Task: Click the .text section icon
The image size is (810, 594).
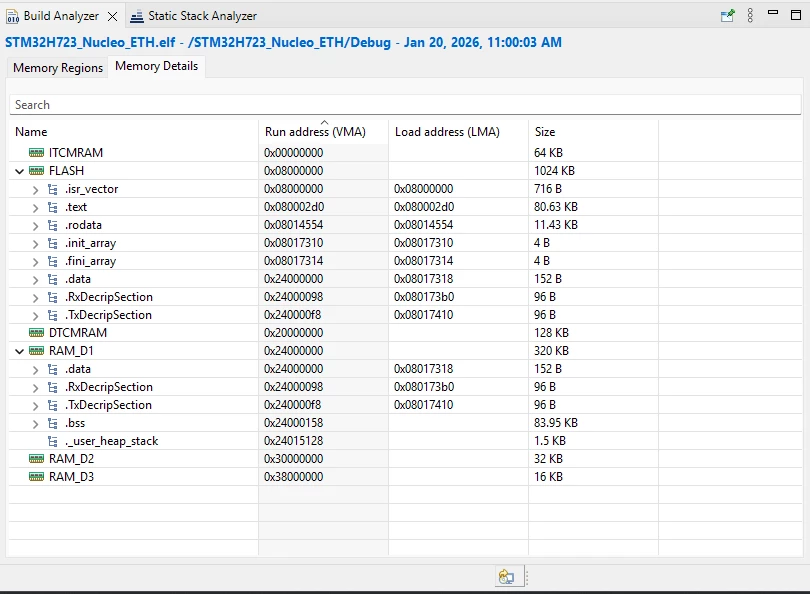Action: pos(53,208)
